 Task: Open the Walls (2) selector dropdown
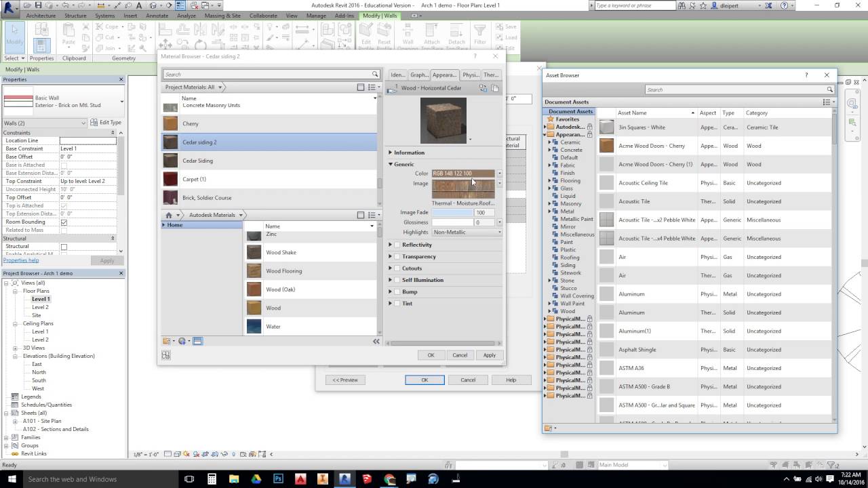coord(83,123)
